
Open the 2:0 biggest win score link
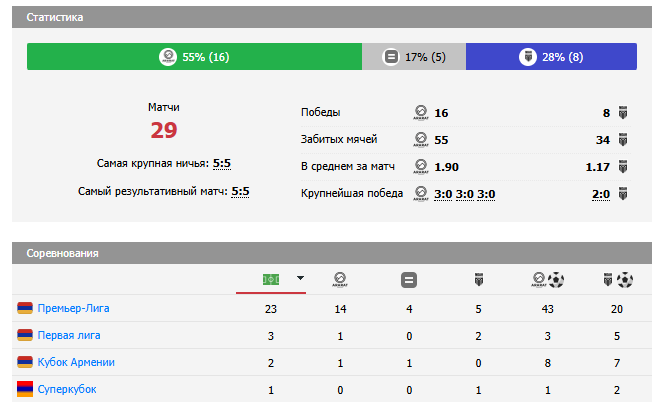click(x=600, y=194)
